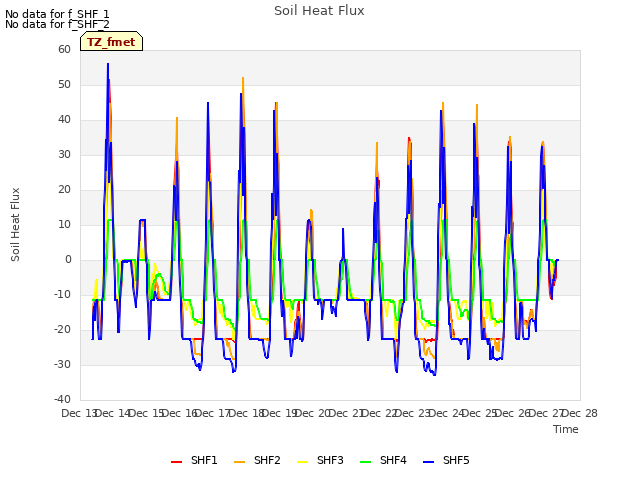Click the y-axis tick label -10
Image resolution: width=640 pixels, height=480 pixels.
coord(63,295)
